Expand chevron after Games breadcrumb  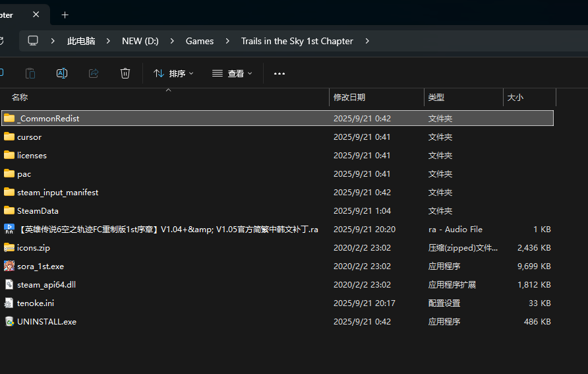coord(227,41)
